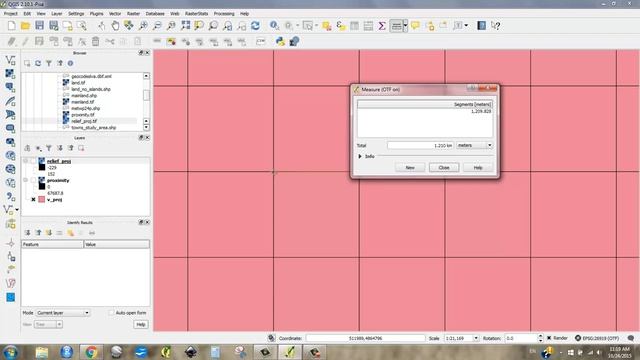This screenshot has height=360, width=640.
Task: Click the What's This help cursor icon
Action: point(496,26)
